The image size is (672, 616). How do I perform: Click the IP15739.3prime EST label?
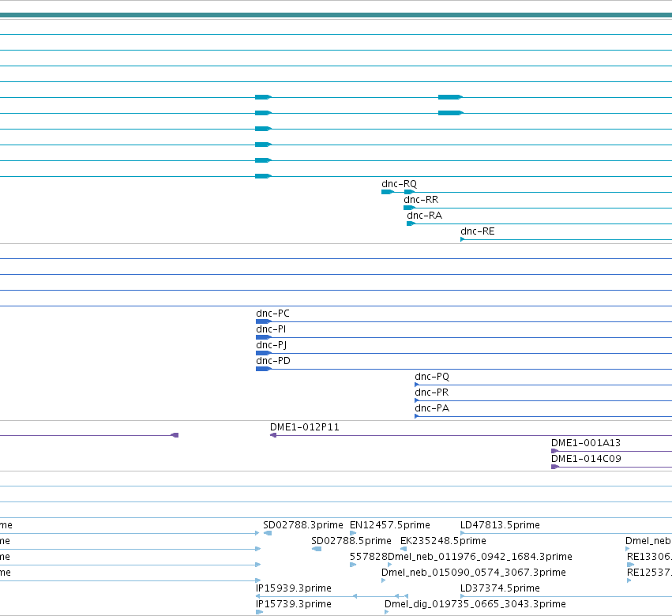tap(294, 604)
